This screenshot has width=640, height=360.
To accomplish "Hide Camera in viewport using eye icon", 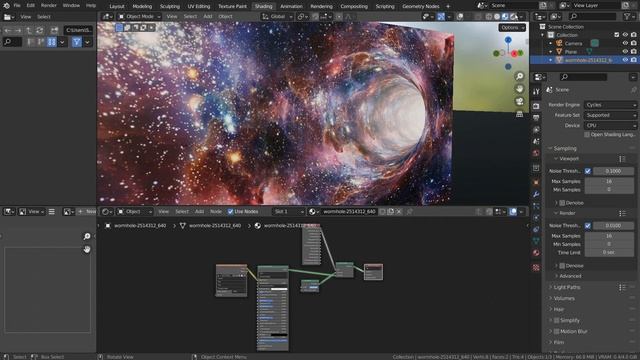I will (x=625, y=43).
